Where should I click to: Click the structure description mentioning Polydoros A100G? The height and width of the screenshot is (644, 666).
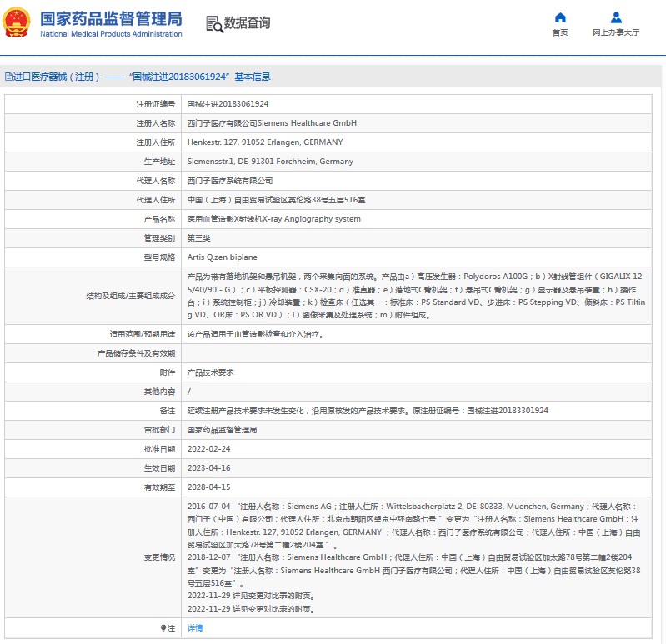coord(416,296)
